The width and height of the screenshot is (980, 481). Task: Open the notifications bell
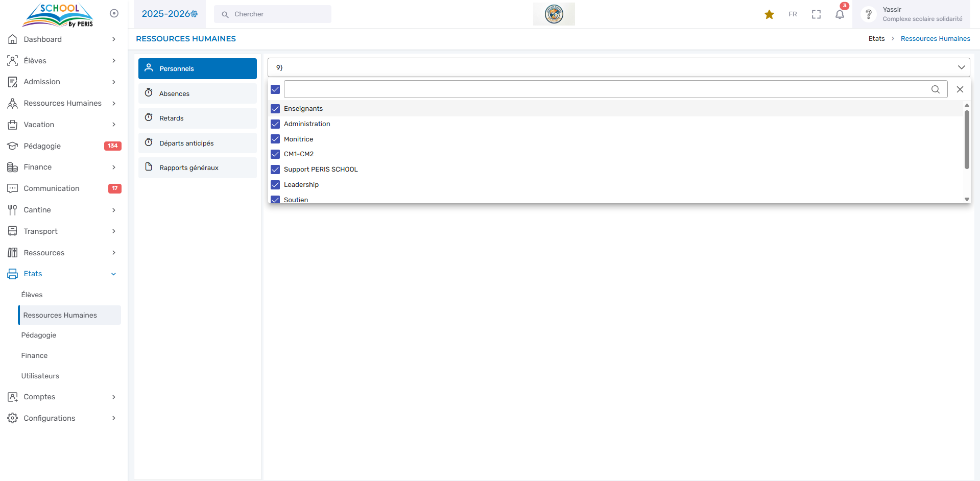[x=840, y=14]
